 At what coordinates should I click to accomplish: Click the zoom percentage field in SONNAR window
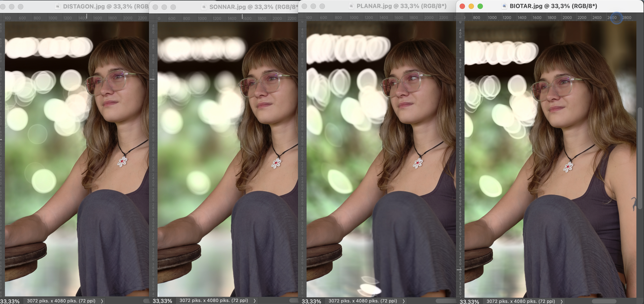click(162, 301)
